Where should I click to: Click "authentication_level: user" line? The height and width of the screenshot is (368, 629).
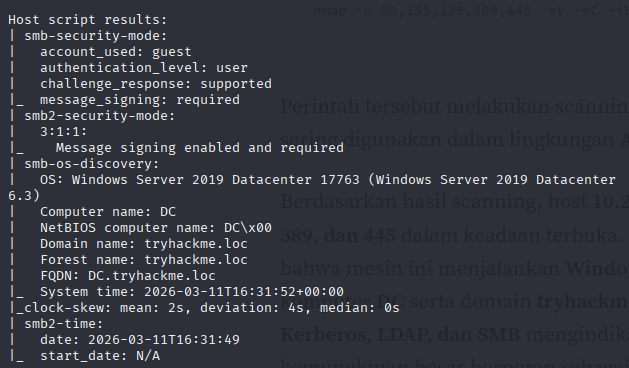click(x=144, y=68)
